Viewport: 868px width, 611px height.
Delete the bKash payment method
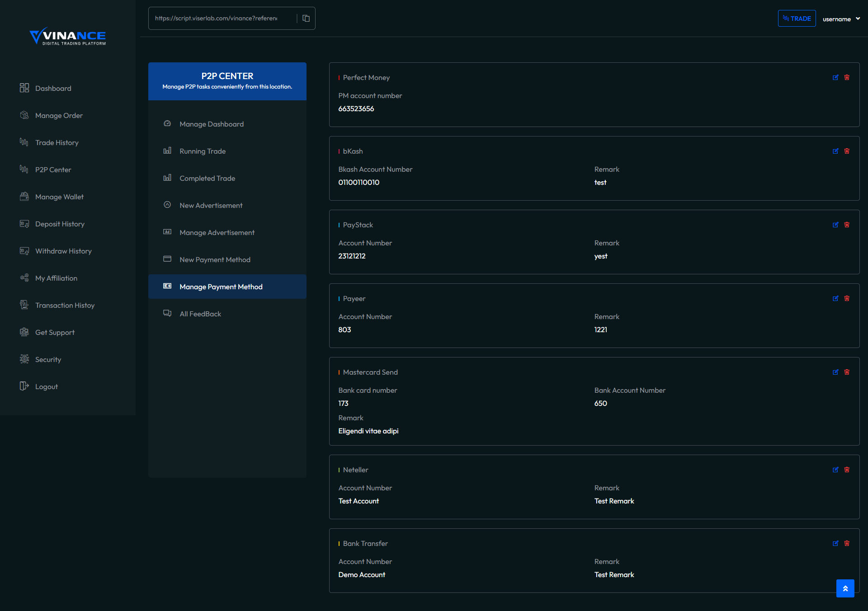(847, 151)
